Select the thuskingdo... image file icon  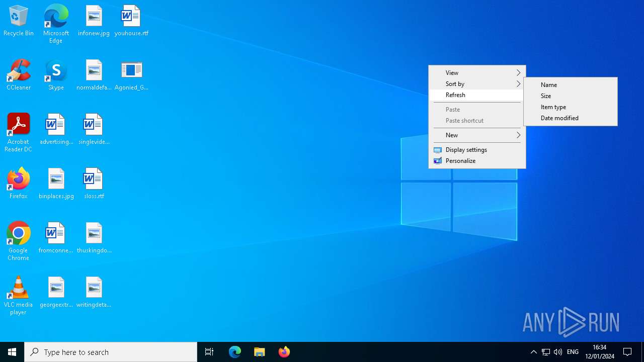tap(94, 238)
